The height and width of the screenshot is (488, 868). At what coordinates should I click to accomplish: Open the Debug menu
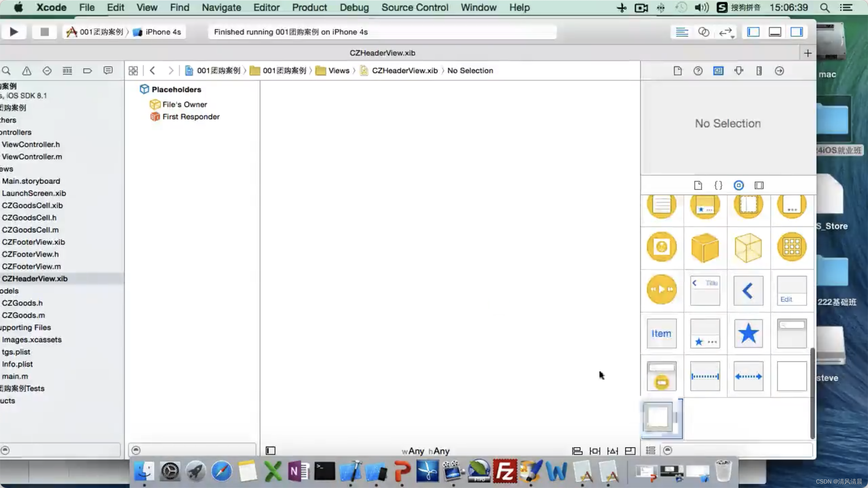pos(354,7)
